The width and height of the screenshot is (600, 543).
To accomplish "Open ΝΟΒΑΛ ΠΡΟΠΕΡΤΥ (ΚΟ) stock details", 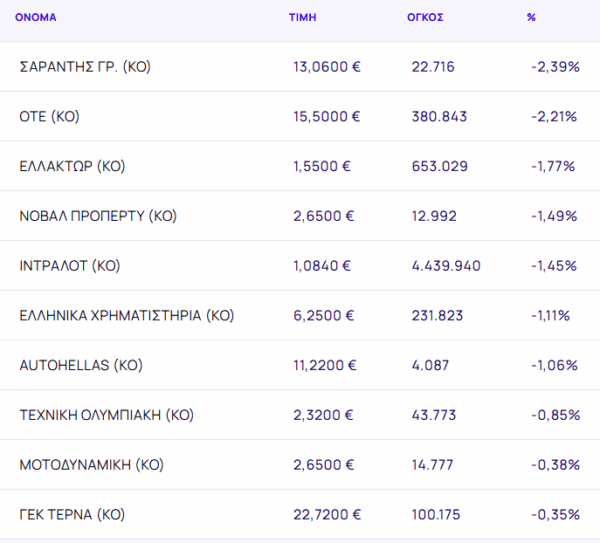I will pos(98,216).
